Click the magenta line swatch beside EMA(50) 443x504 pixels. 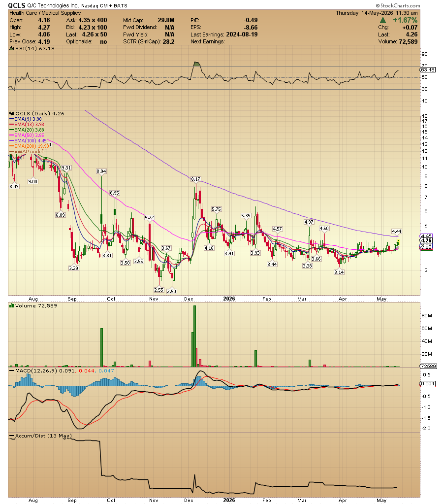click(11, 135)
